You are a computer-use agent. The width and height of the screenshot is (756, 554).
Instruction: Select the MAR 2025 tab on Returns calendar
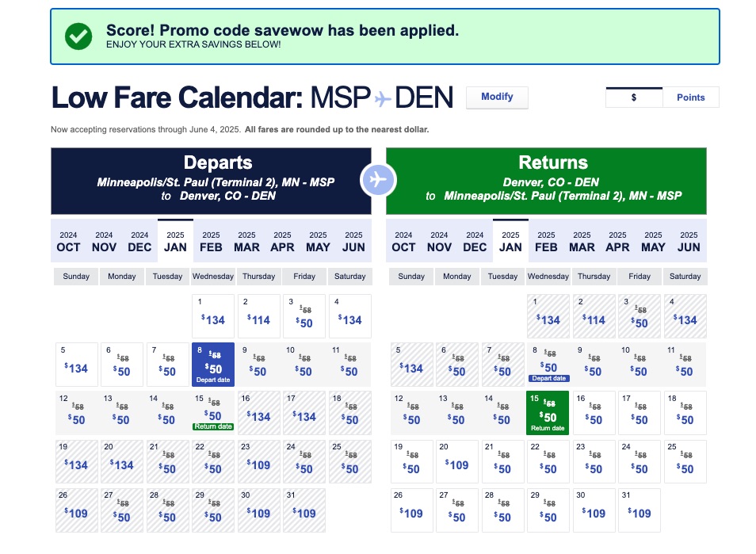click(582, 242)
